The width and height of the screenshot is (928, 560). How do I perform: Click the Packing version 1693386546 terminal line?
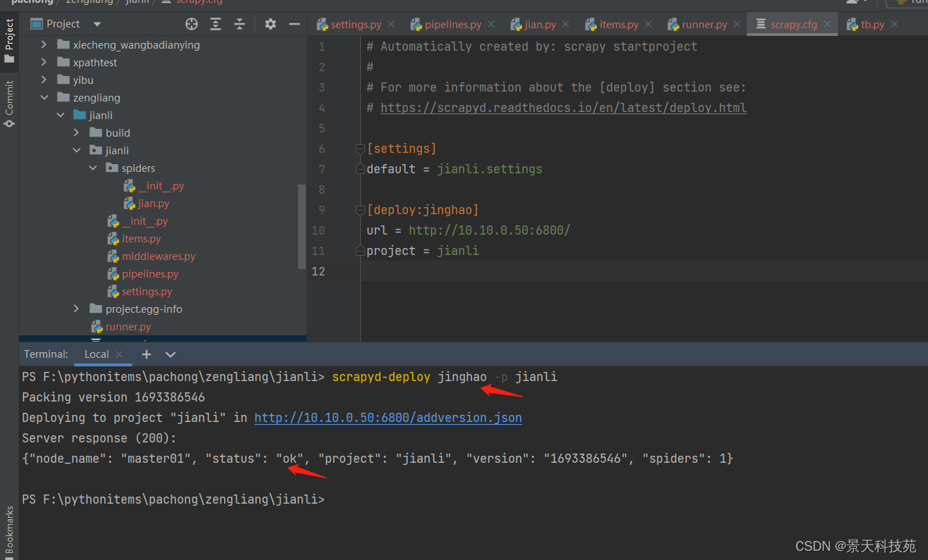[113, 397]
